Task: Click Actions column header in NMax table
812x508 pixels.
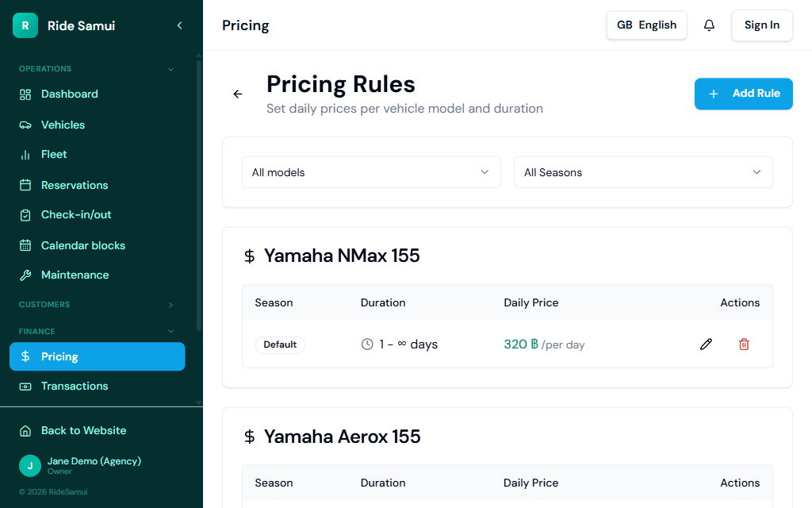Action: coord(740,302)
